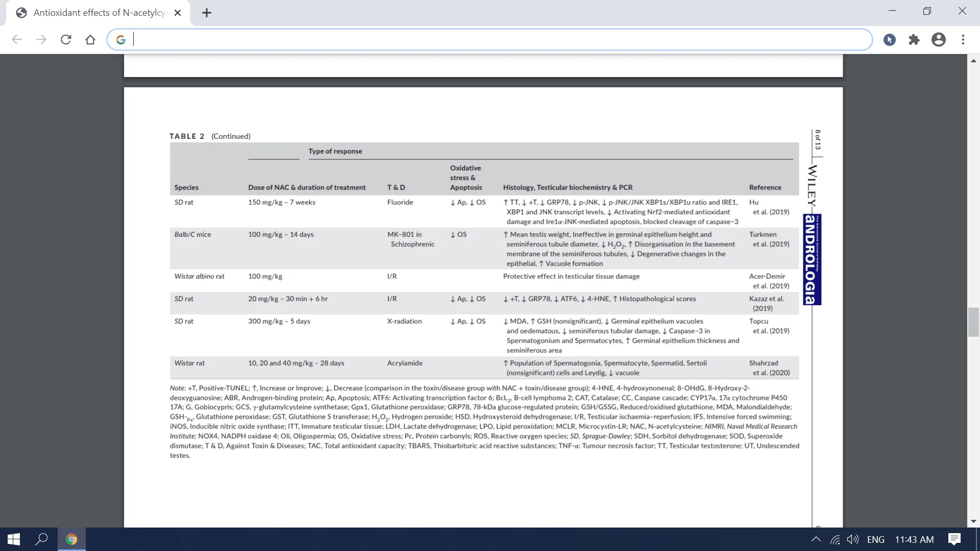The height and width of the screenshot is (551, 980).
Task: Click '10, 20 and 40 mg/kg – 28 days' cell
Action: [296, 363]
